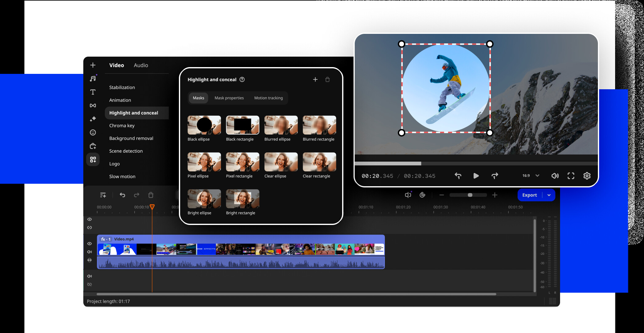Click the Transitions icon in the sidebar

pos(93,105)
